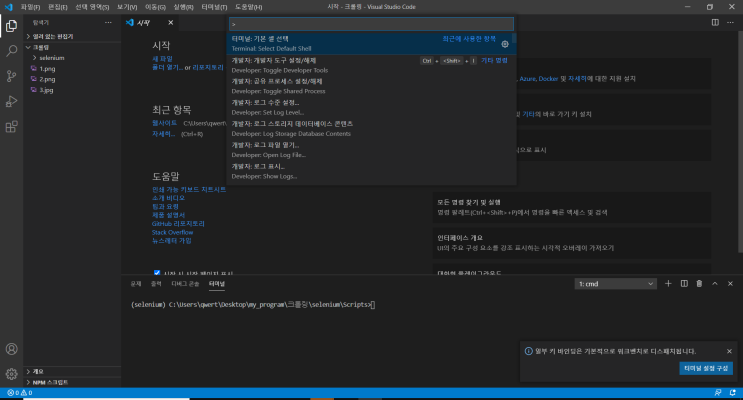
Task: Select Developer: Toggle Shared Process command
Action: pyautogui.click(x=372, y=86)
